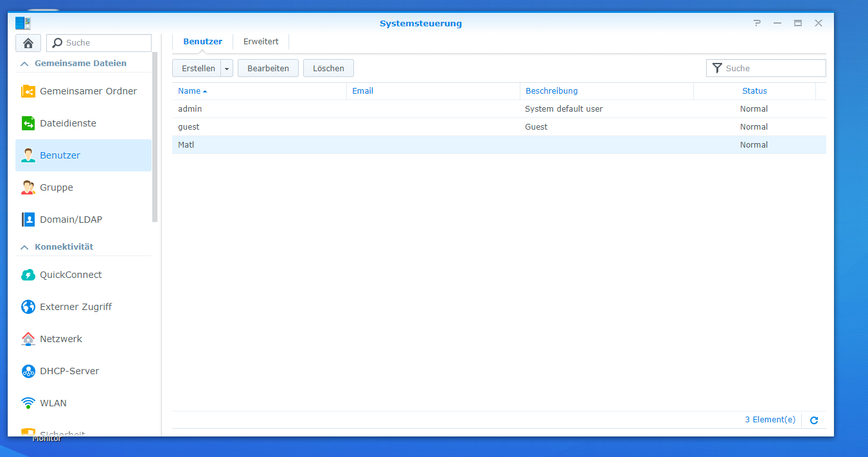Open the Gemeinsamer Ordner icon

[28, 91]
